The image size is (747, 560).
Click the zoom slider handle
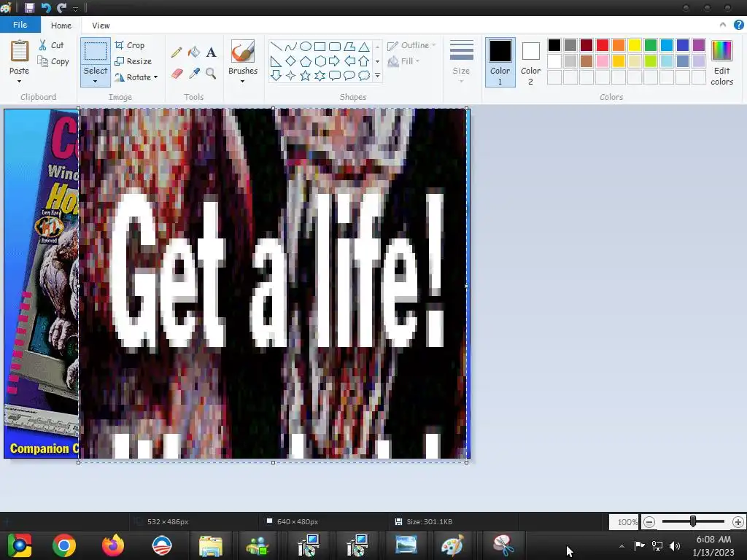coord(693,522)
